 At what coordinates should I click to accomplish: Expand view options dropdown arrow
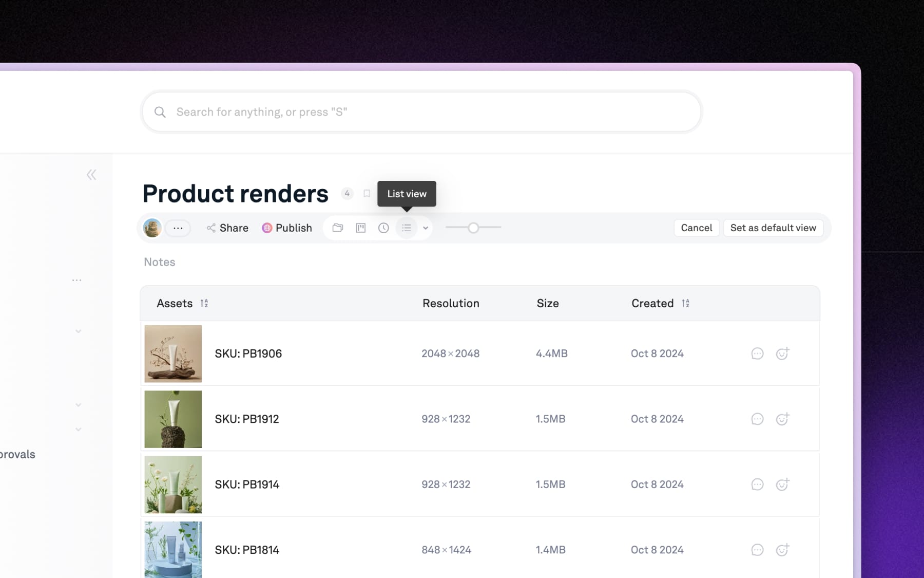coord(426,228)
